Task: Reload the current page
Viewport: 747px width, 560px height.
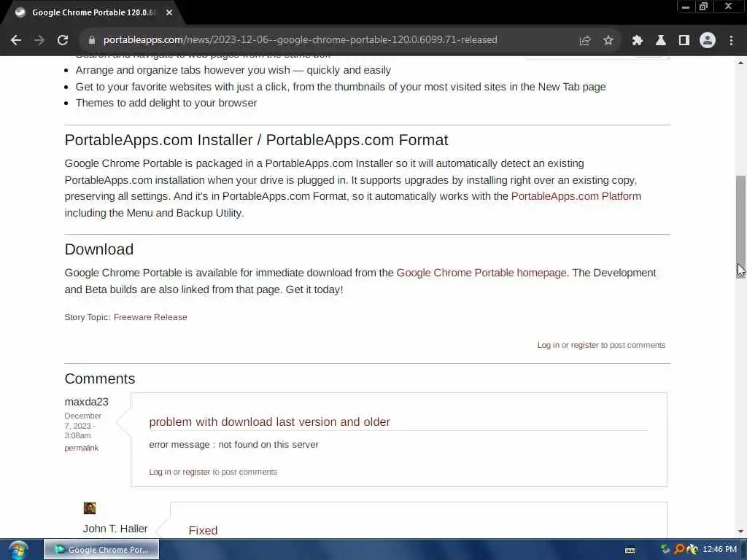Action: coord(63,40)
